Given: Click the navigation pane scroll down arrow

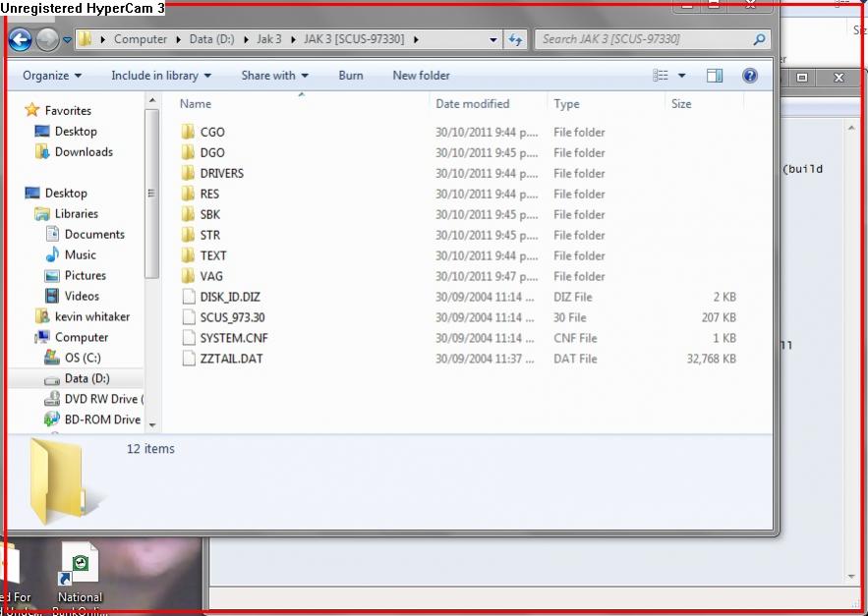Looking at the screenshot, I should coord(152,425).
